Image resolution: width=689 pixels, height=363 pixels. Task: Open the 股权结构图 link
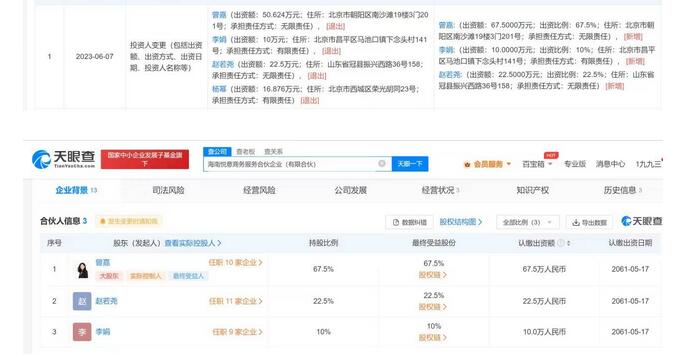coord(461,222)
